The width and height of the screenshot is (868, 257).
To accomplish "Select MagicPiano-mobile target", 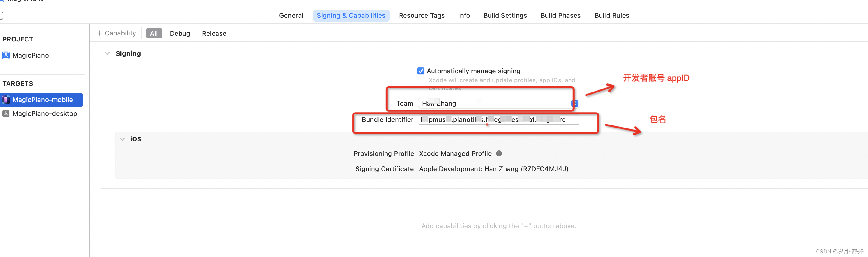I will [x=41, y=100].
